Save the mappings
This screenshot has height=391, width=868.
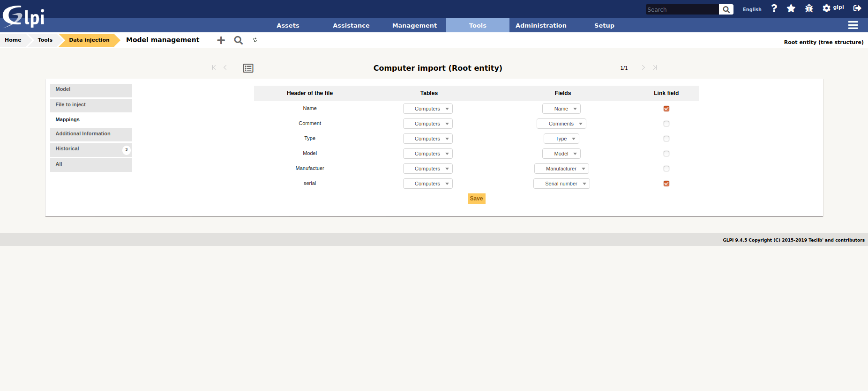click(x=476, y=199)
